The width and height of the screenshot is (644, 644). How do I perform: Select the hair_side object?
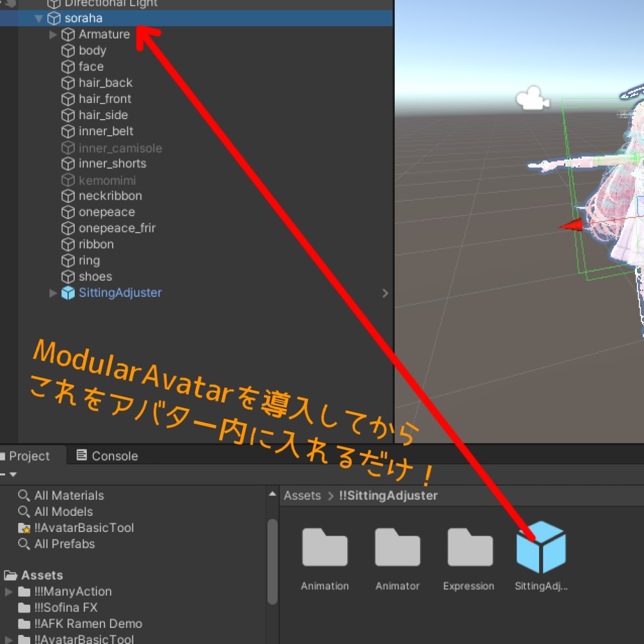[x=103, y=115]
